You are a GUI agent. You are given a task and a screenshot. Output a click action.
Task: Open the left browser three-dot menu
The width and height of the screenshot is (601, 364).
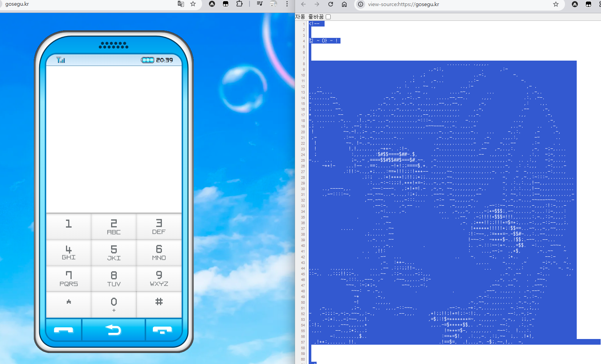click(x=287, y=4)
